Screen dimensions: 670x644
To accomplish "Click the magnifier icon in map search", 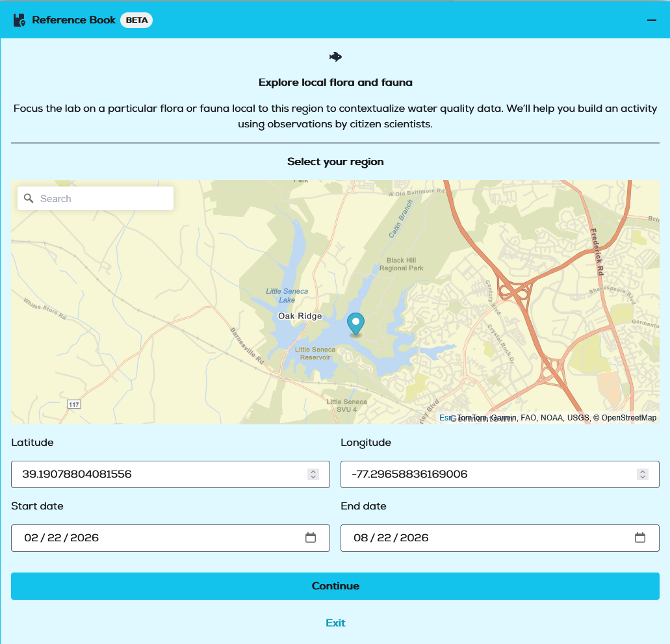I will (x=29, y=198).
